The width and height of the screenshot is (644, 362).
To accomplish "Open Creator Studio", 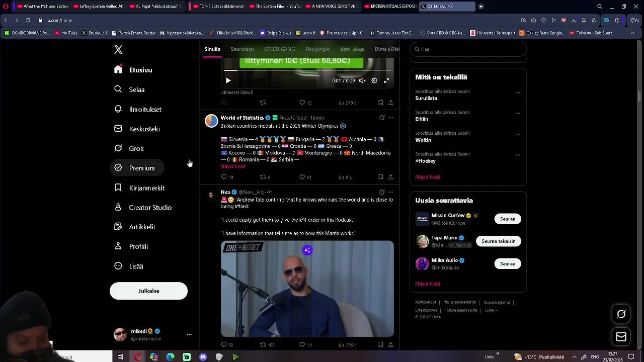I will [x=143, y=207].
